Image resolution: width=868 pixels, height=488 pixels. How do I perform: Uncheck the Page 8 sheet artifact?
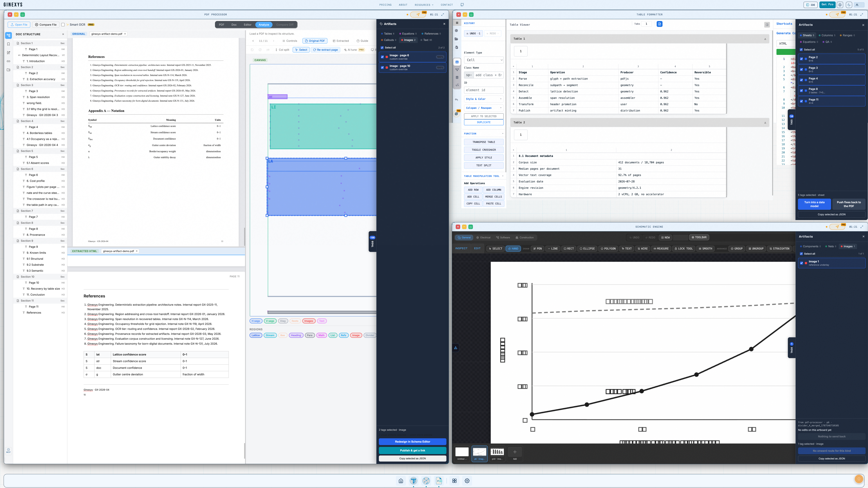802,91
